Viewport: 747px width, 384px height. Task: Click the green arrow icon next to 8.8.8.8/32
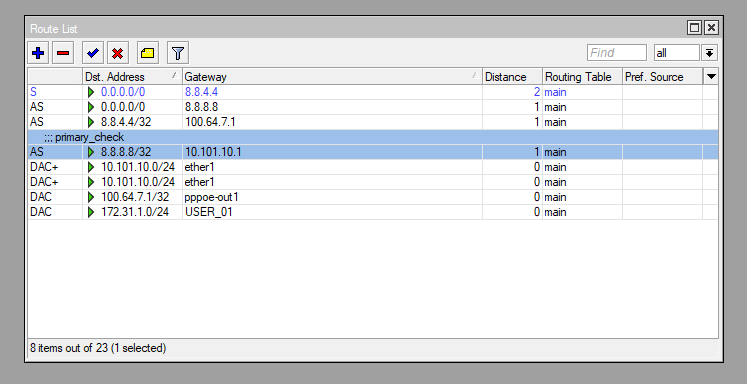pos(91,152)
